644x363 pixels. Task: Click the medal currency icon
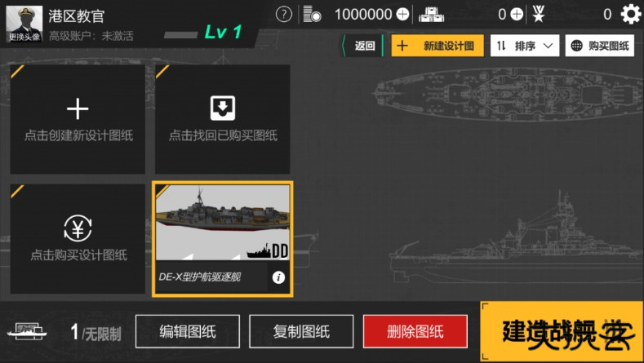[538, 15]
